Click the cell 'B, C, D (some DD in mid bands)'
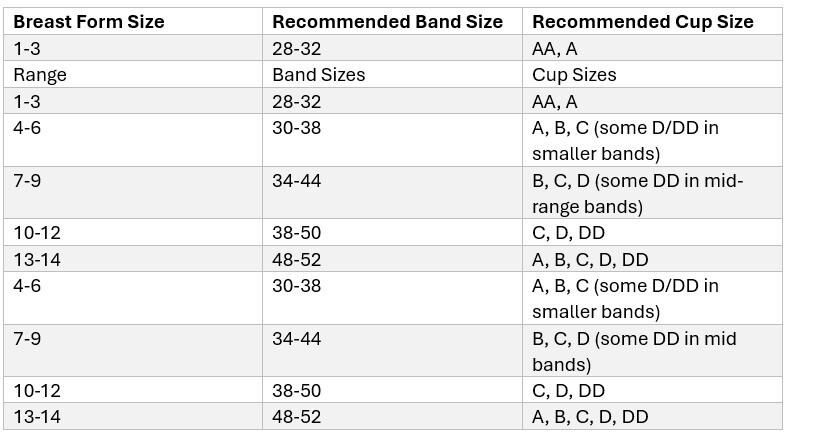 click(652, 351)
